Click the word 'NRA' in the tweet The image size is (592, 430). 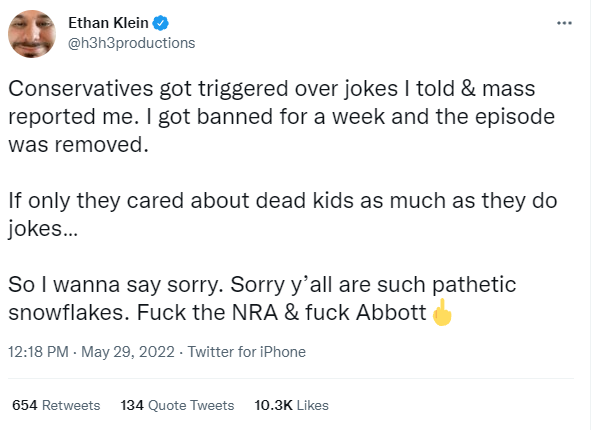254,313
